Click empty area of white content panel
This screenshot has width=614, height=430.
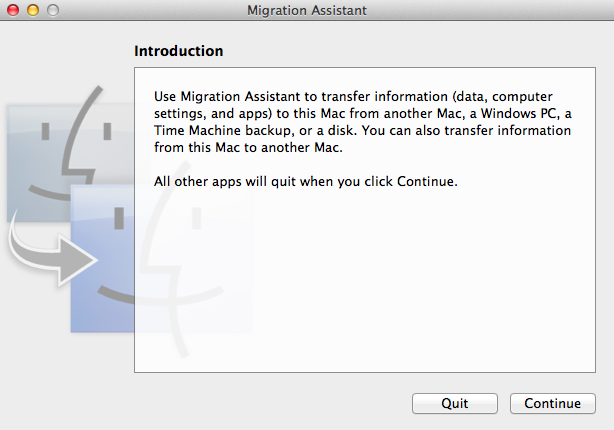[370, 290]
